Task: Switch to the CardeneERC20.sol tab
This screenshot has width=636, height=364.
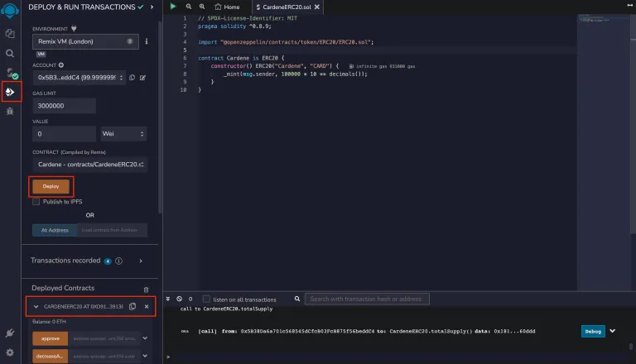Action: point(287,7)
